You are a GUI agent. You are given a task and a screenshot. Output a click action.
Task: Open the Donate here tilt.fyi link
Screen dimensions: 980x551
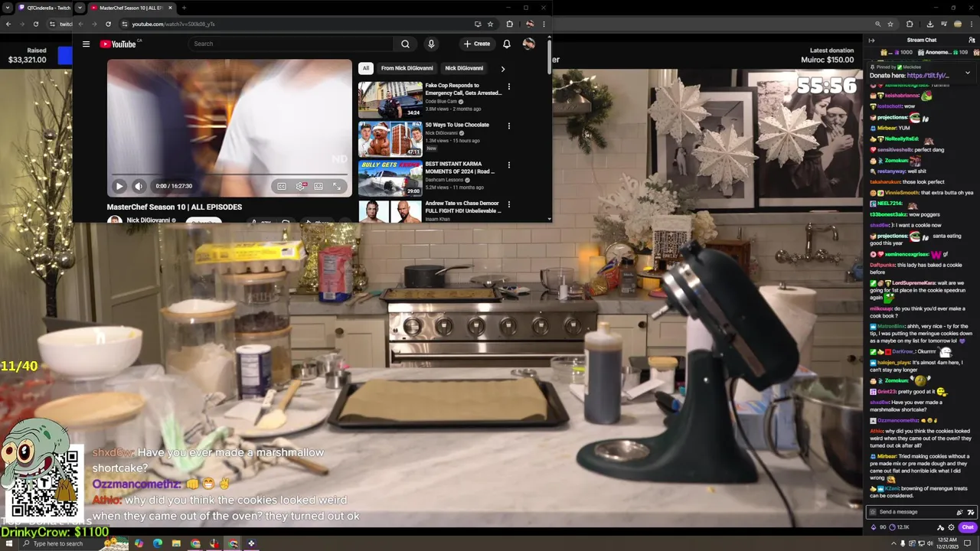click(x=928, y=76)
